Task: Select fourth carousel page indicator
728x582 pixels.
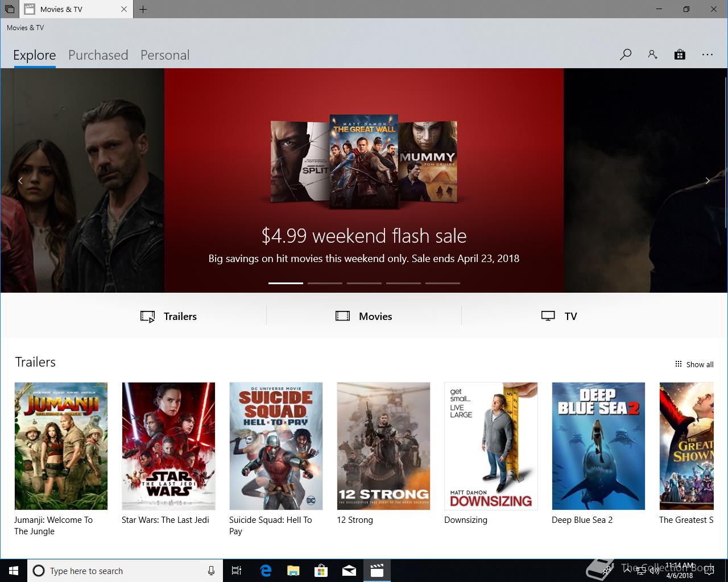Action: [403, 283]
